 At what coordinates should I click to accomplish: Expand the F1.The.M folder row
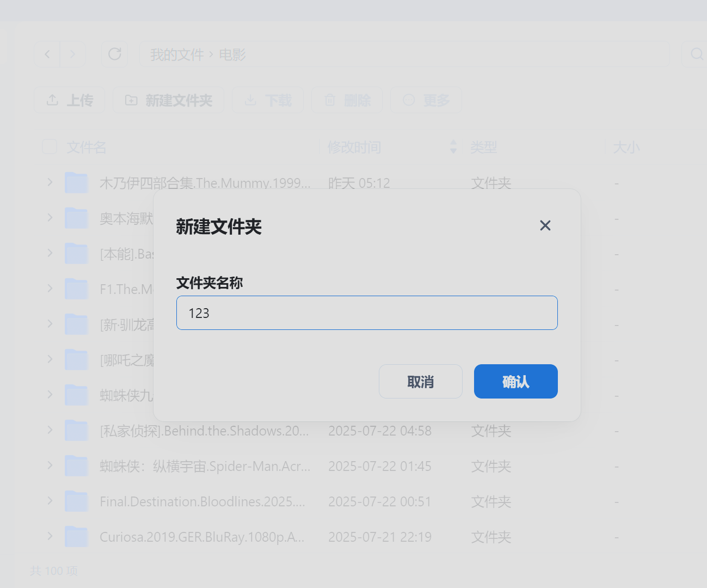tap(50, 289)
